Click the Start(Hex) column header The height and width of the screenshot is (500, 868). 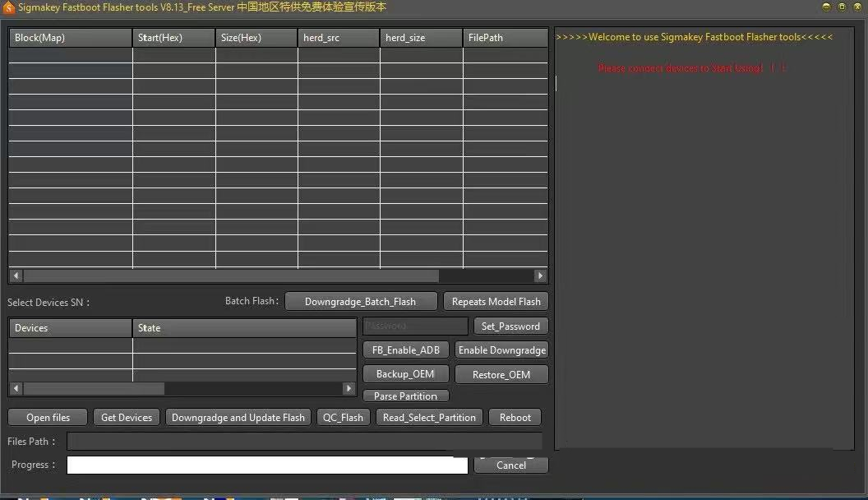tap(173, 38)
